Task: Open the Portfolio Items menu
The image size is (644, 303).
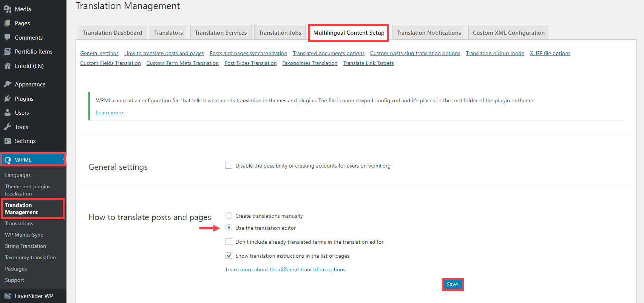Action: [33, 51]
